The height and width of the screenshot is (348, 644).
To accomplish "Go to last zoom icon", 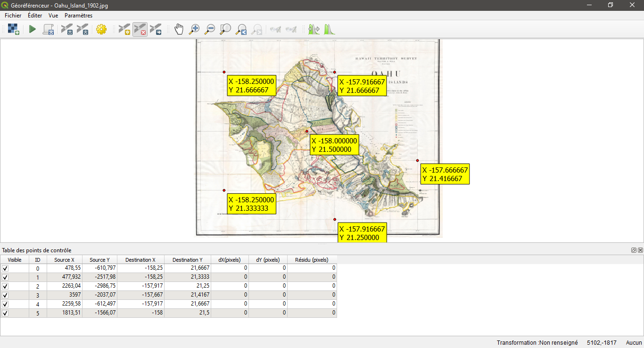I will point(241,29).
